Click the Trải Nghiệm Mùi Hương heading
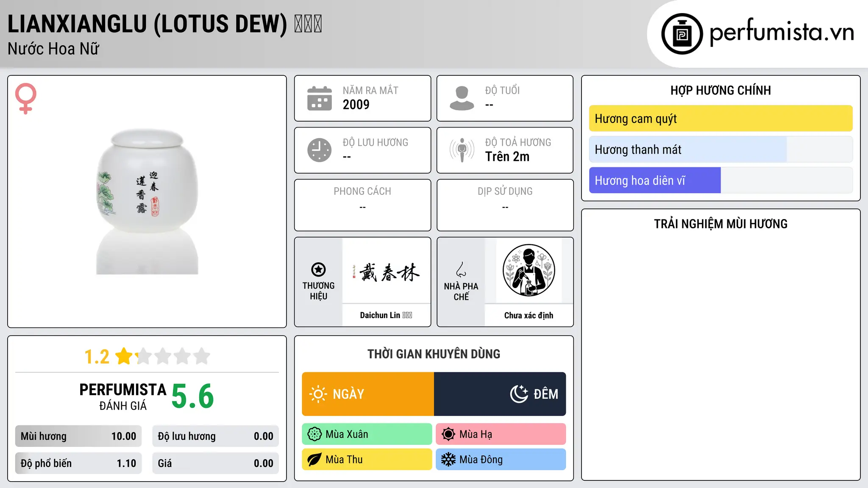Viewport: 868px width, 488px height. (x=721, y=224)
